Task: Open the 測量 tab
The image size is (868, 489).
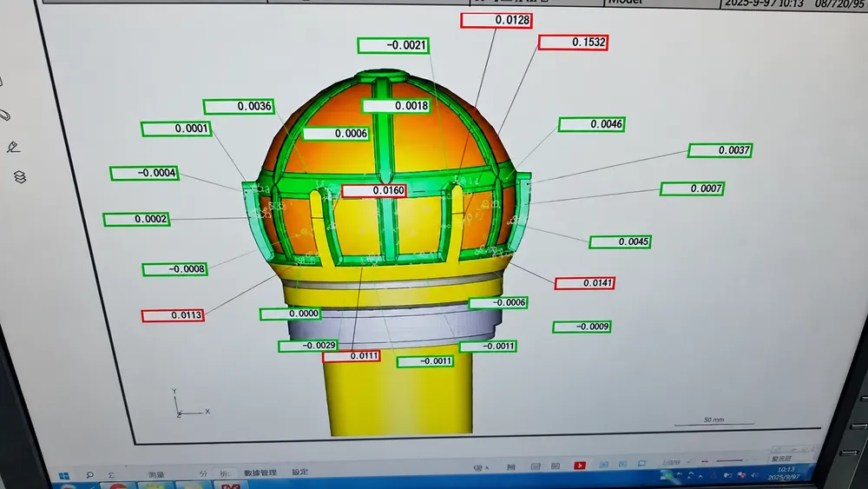Action: [x=156, y=474]
